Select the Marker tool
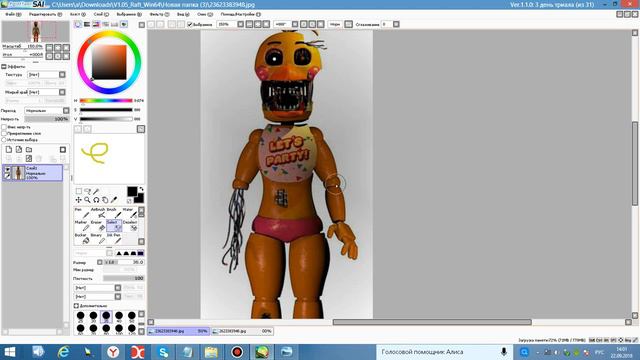The height and width of the screenshot is (360, 640). [x=81, y=226]
